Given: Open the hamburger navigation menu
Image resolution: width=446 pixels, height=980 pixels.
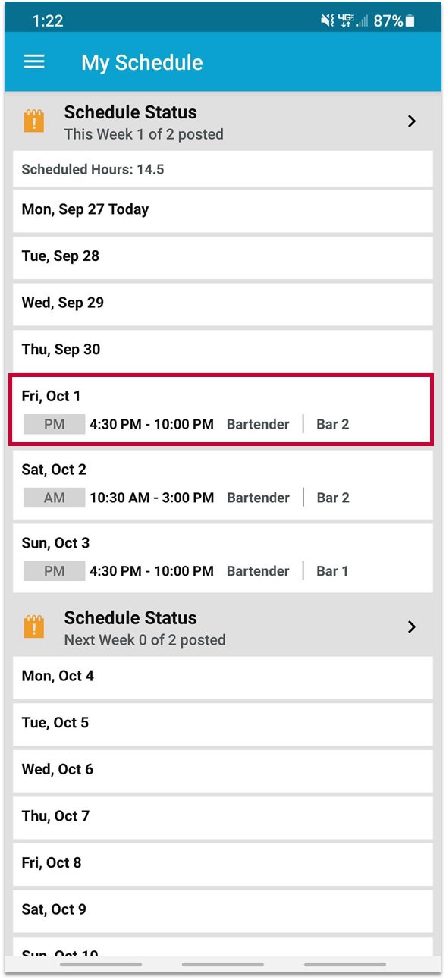Looking at the screenshot, I should (x=34, y=62).
